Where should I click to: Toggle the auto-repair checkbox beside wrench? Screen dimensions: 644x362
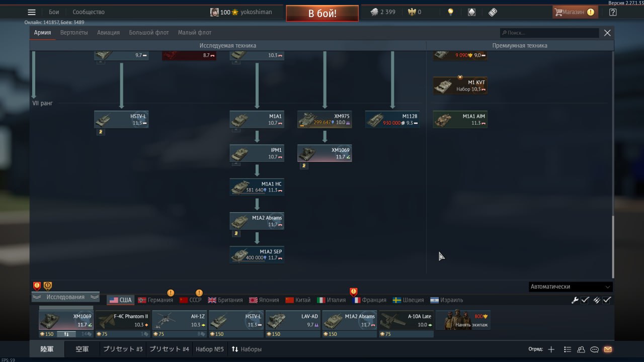pos(585,300)
